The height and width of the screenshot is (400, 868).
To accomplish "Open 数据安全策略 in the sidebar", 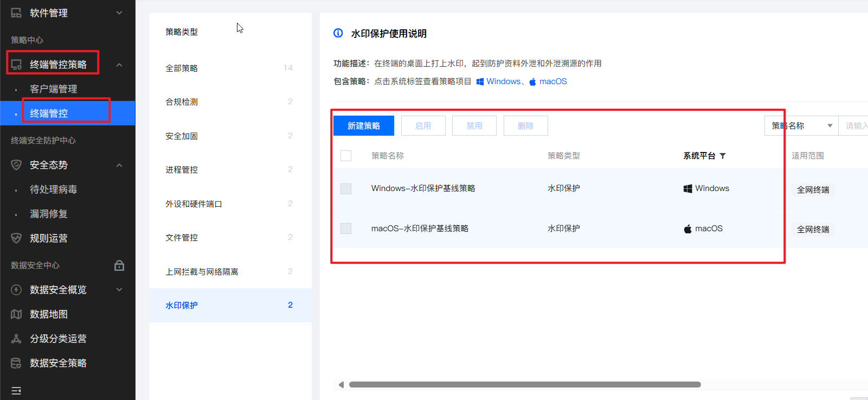I will click(58, 363).
